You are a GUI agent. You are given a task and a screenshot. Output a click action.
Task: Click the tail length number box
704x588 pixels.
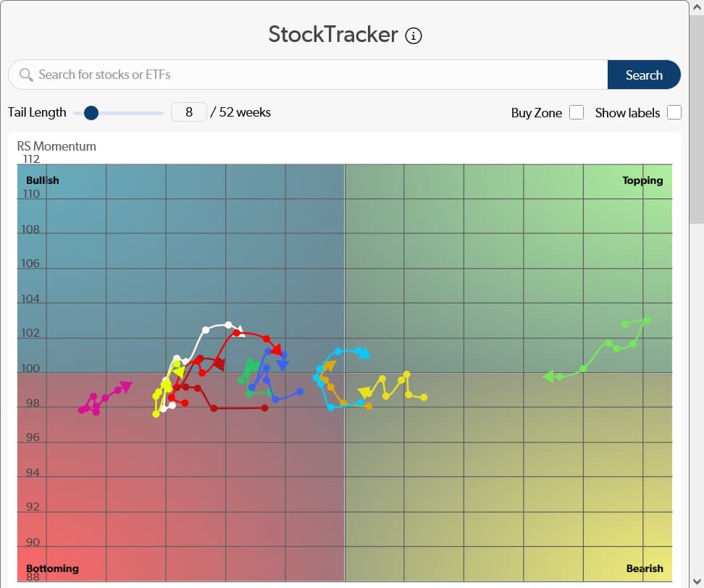[x=189, y=112]
